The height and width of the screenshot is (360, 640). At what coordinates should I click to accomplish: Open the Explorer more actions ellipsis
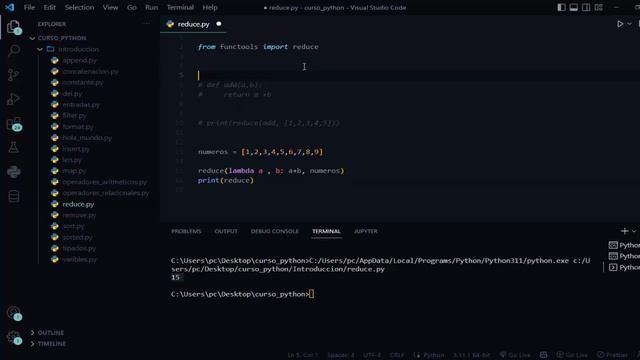click(146, 24)
